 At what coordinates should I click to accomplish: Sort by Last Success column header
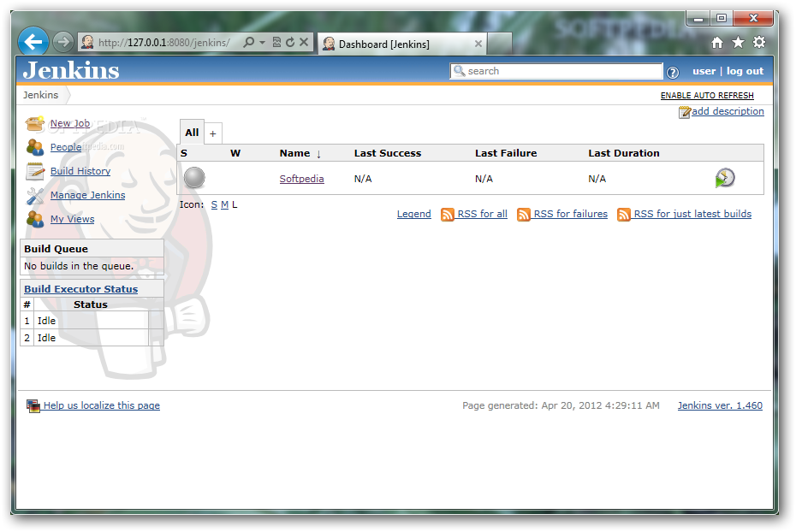coord(388,153)
